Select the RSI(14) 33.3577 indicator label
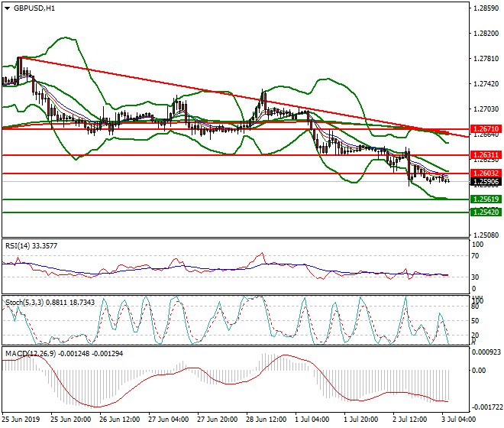The width and height of the screenshot is (504, 428). tap(31, 246)
